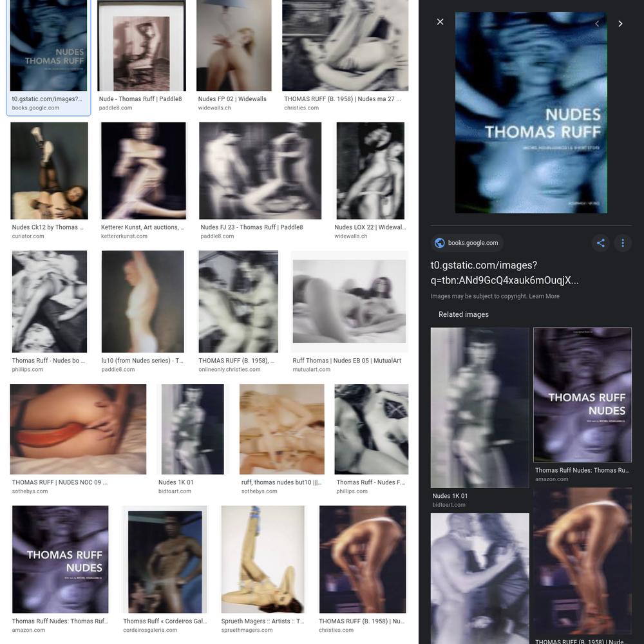Viewport: 644px width, 644px height.
Task: Click amazon.com source in related images
Action: (552, 479)
